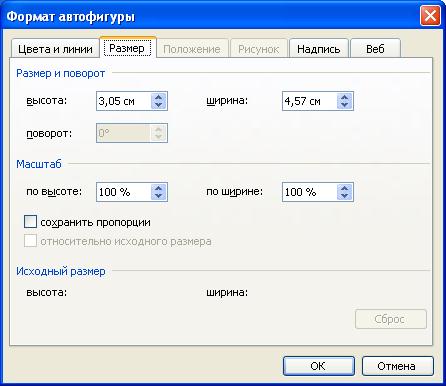Focus the по ширине 100 % field
Screen dimensions: 446x386
(310, 192)
